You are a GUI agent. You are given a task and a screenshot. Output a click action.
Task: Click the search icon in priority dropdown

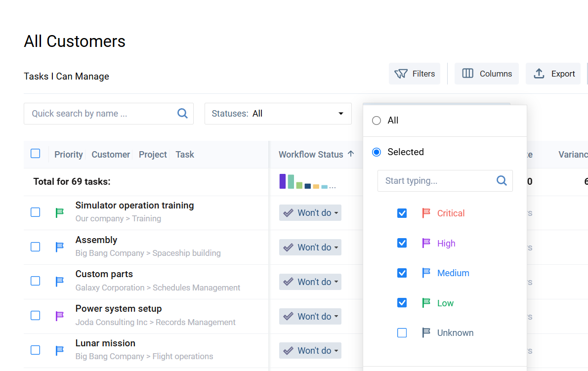502,181
